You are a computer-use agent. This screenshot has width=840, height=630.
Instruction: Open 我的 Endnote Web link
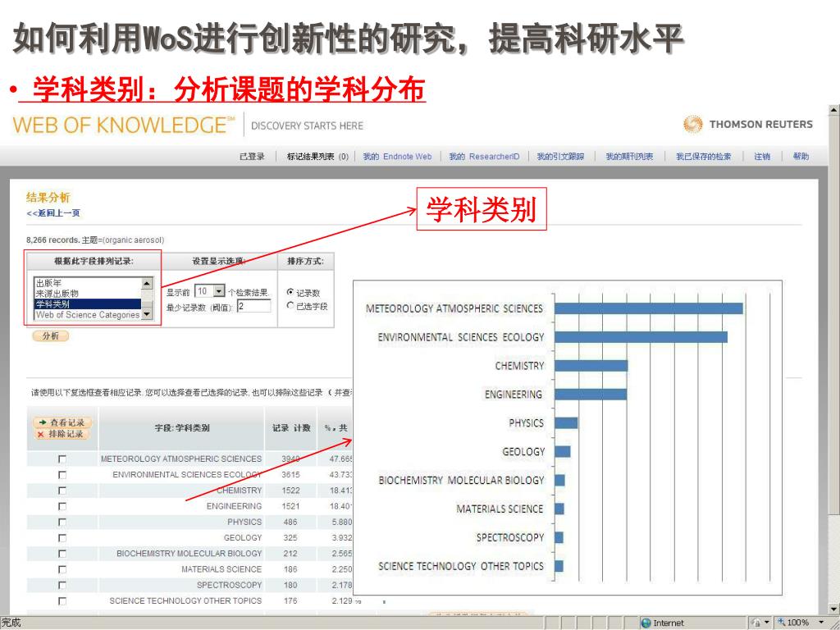pos(397,157)
